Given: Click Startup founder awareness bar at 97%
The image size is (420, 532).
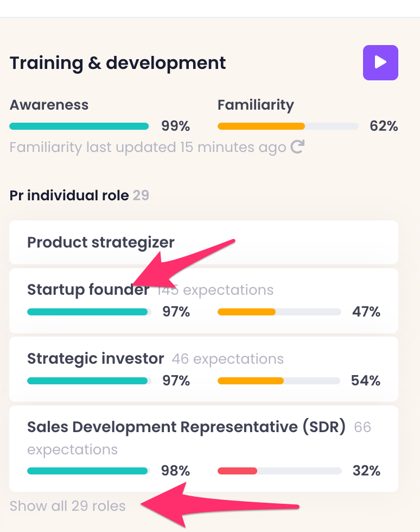Looking at the screenshot, I should click(x=88, y=312).
